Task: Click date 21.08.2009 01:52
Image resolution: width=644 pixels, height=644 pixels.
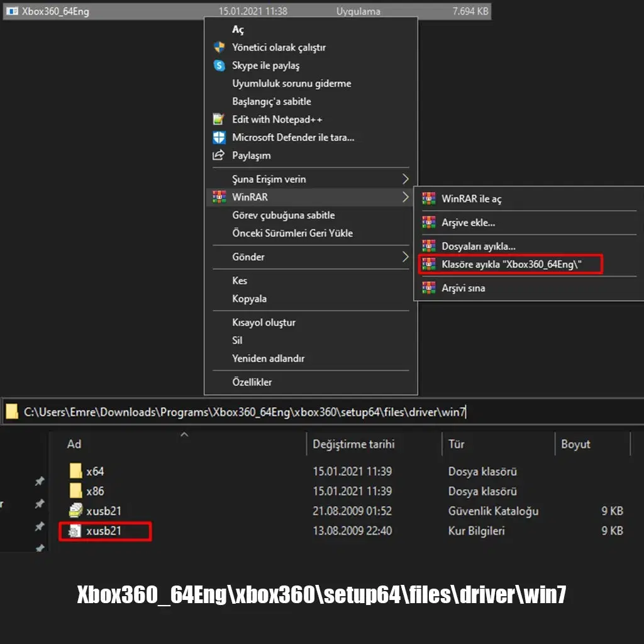Action: [352, 511]
